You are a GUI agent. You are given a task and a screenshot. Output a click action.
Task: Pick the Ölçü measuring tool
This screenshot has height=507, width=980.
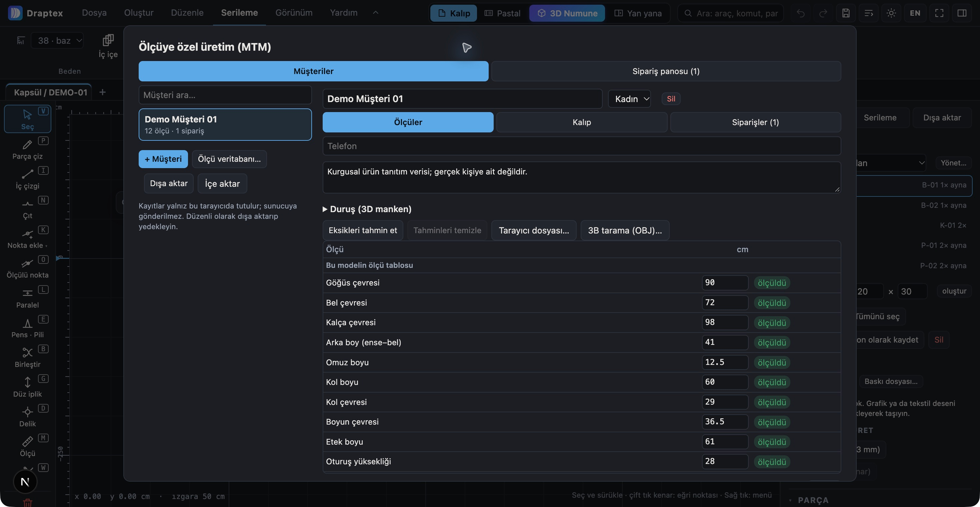(x=27, y=446)
